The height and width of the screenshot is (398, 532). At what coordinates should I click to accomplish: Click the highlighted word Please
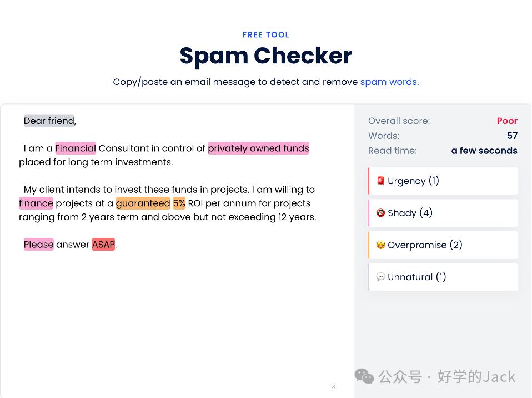[39, 245]
